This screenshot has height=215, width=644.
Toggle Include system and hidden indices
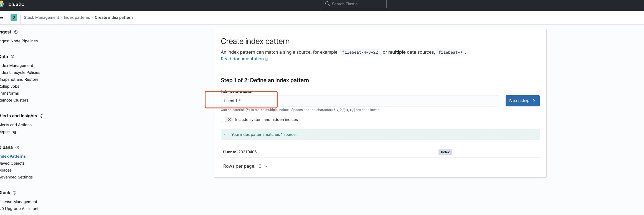coord(226,120)
